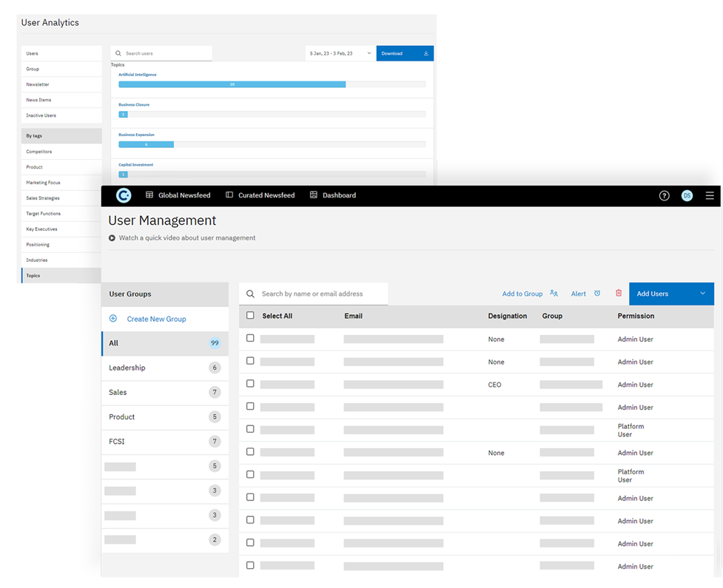The height and width of the screenshot is (588, 723).
Task: Click the Designation column header
Action: tap(507, 316)
